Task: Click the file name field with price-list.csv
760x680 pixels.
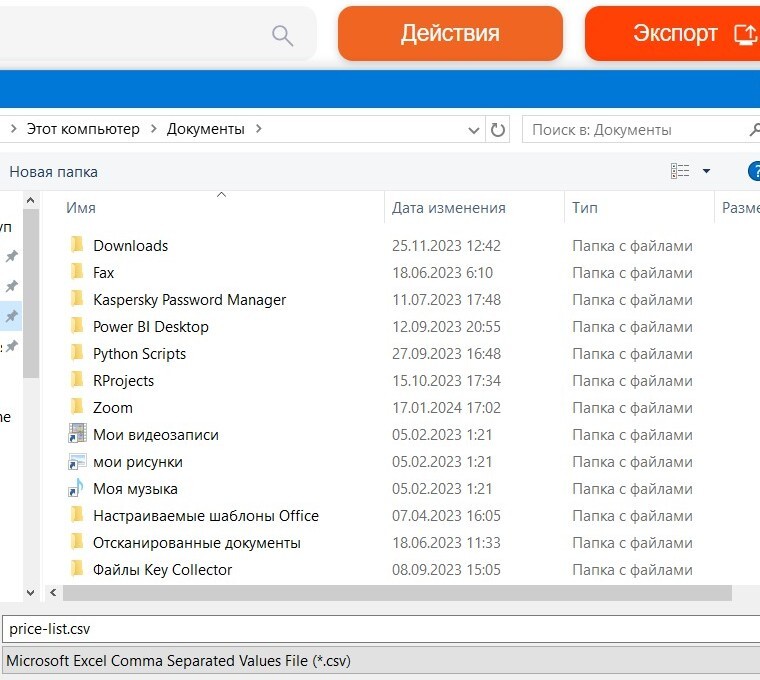Action: pos(380,629)
